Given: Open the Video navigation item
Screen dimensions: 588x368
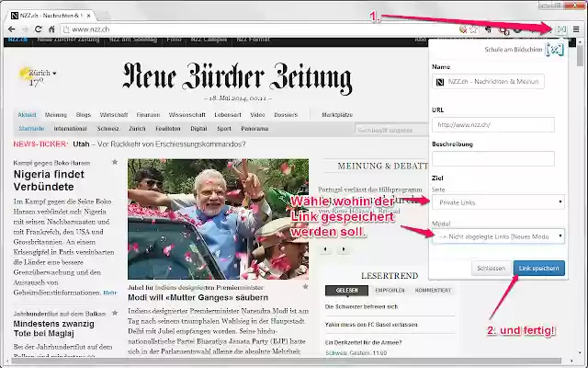Looking at the screenshot, I should 257,114.
